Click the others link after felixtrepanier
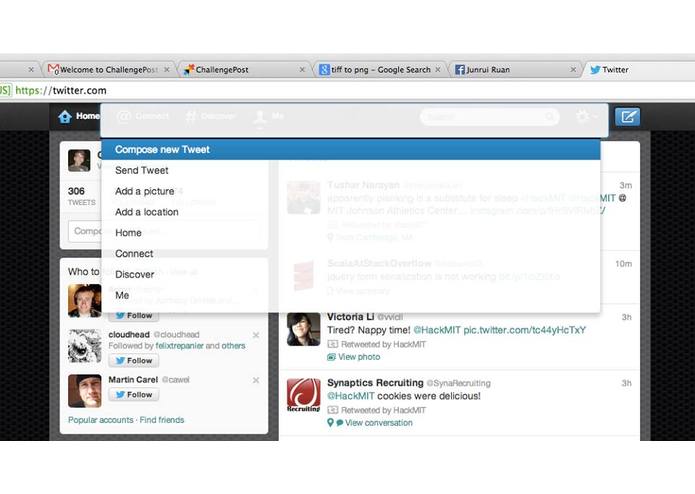Screen dimensions: 695x494 [x=233, y=346]
